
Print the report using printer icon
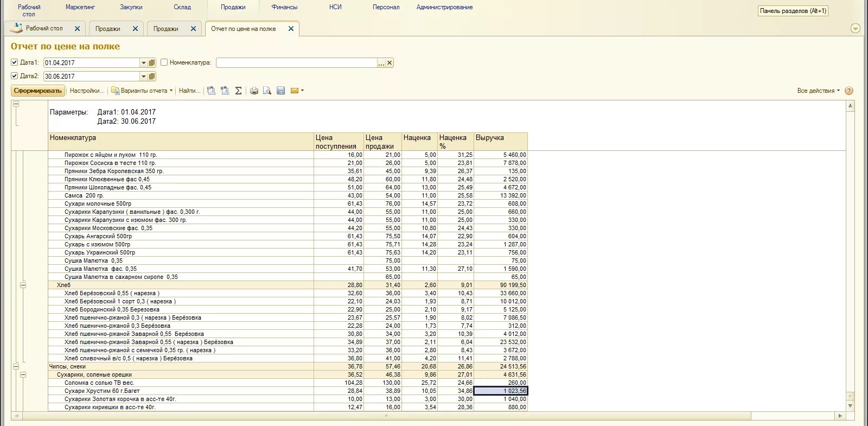pyautogui.click(x=254, y=91)
